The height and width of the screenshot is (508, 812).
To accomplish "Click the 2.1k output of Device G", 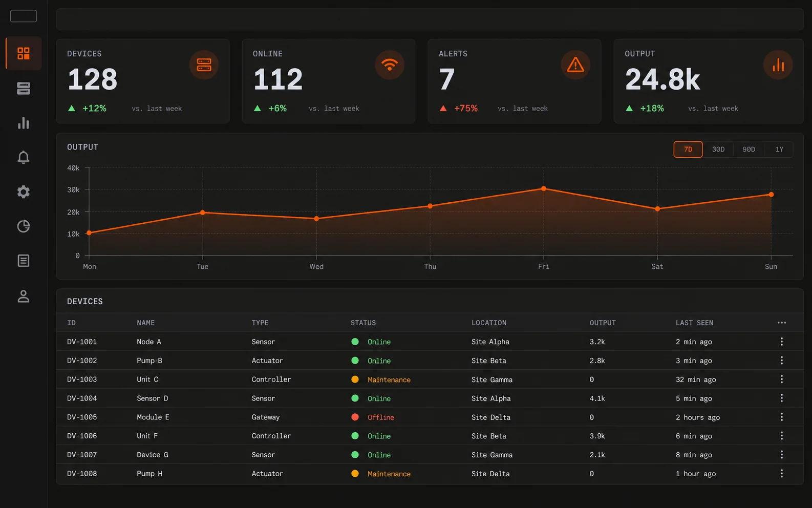I will point(597,455).
